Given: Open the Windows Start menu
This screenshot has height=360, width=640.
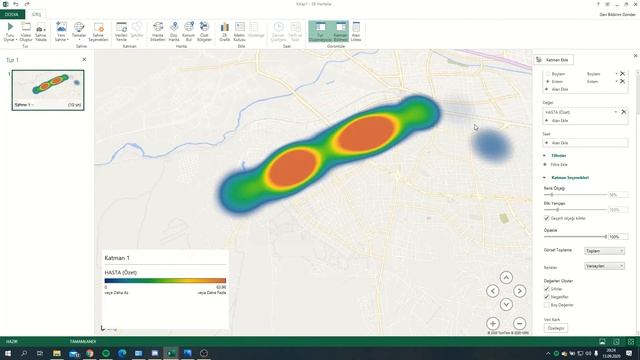Looking at the screenshot, I should [x=8, y=353].
